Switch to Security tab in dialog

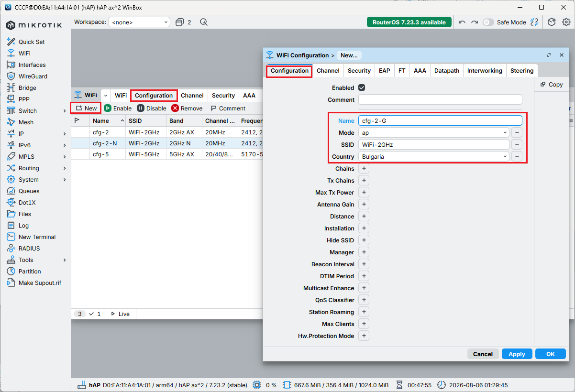tap(359, 70)
